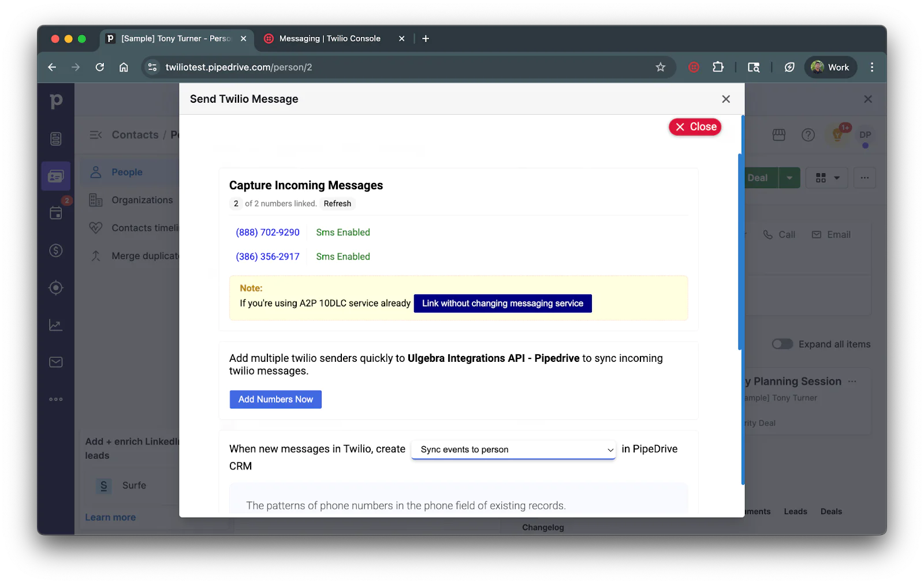Viewport: 924px width, 584px height.
Task: Open the Marketplace storefront icon
Action: click(x=778, y=135)
